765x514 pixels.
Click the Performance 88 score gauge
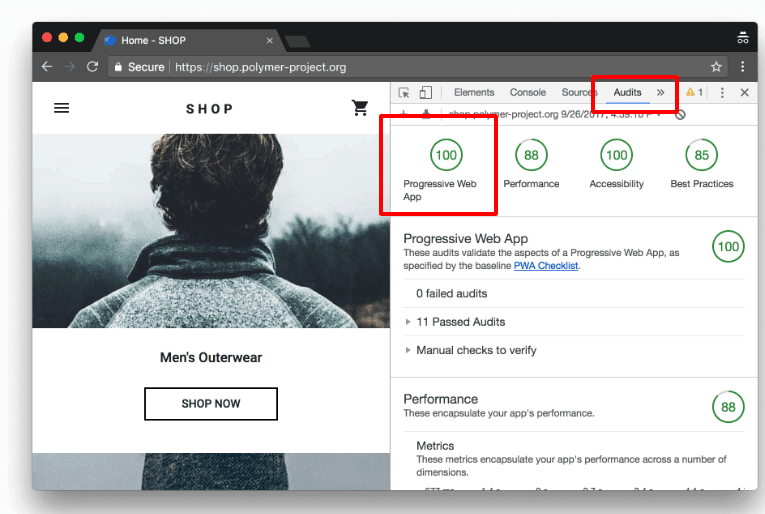tap(531, 155)
